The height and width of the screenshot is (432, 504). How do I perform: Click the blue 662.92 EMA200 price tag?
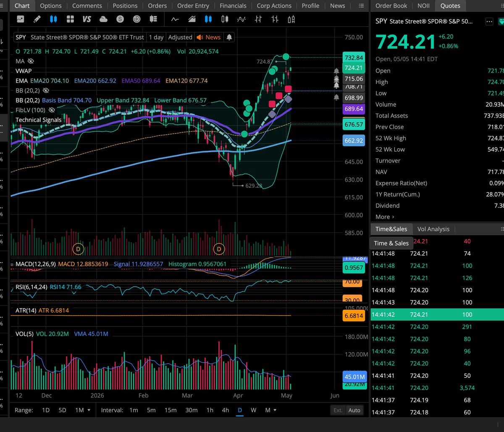354,141
